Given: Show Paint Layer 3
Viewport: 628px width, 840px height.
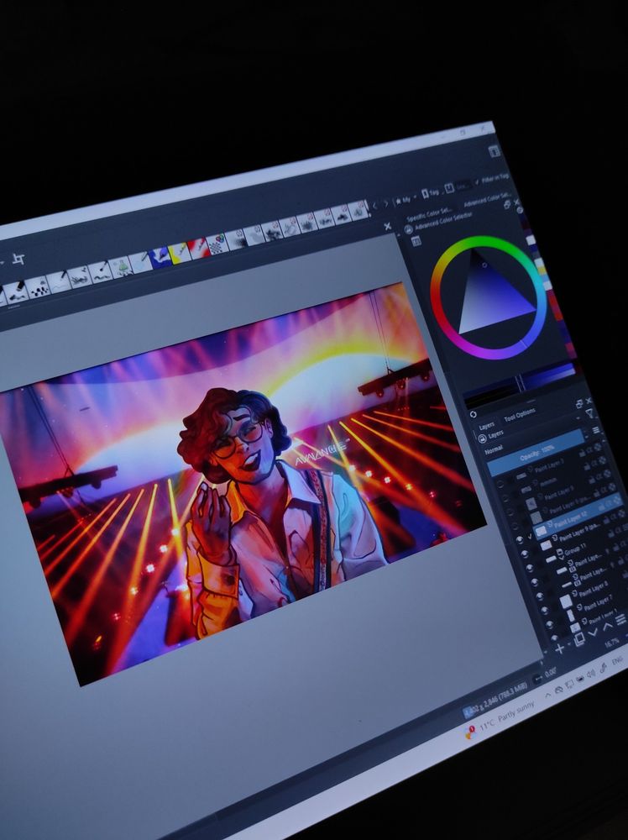Looking at the screenshot, I should 500,484.
